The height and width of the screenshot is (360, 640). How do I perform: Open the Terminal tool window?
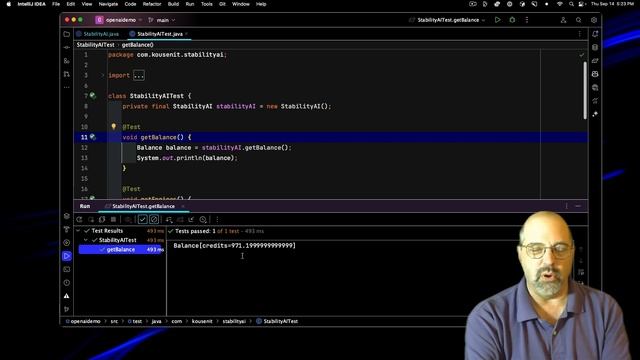point(67,269)
